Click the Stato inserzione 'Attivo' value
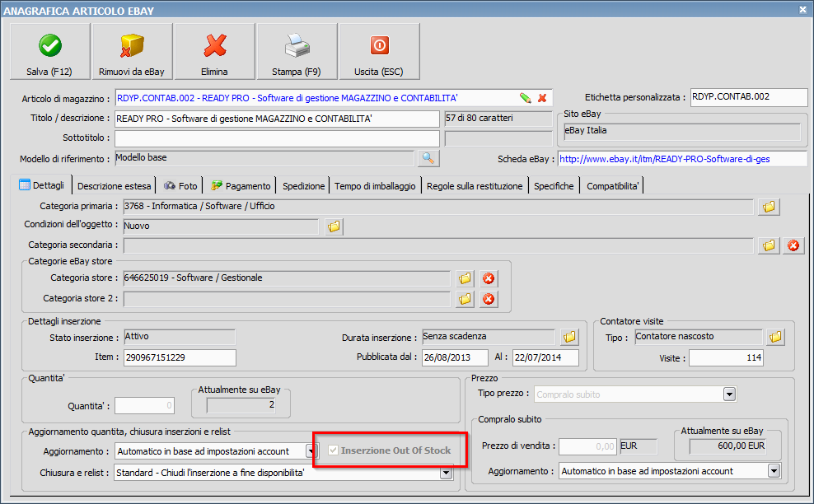The image size is (814, 504). (x=180, y=337)
